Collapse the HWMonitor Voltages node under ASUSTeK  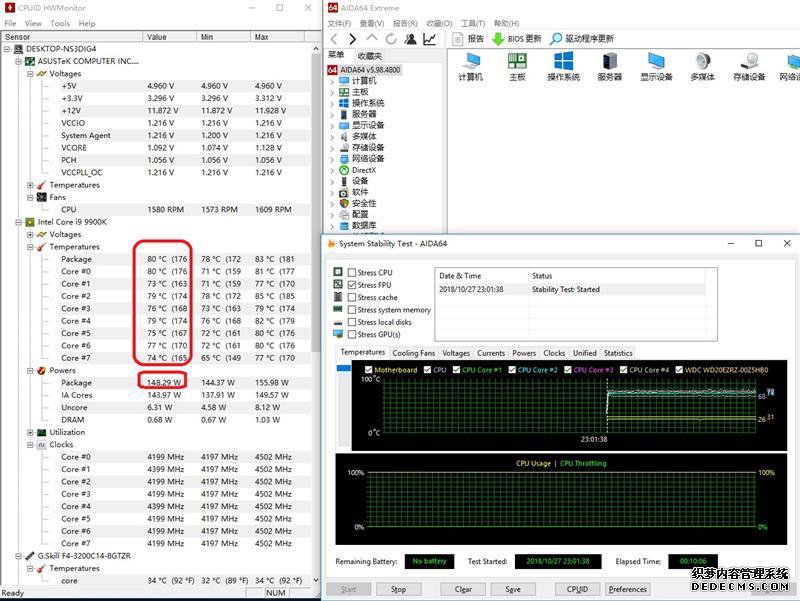(30, 73)
